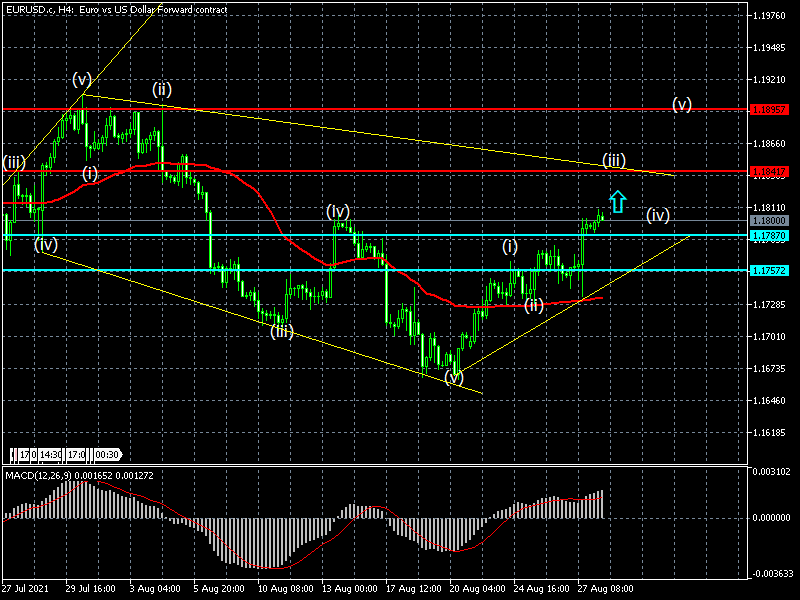Click the 27 Aug 08:00 time axis label
800x600 pixels.
[606, 588]
